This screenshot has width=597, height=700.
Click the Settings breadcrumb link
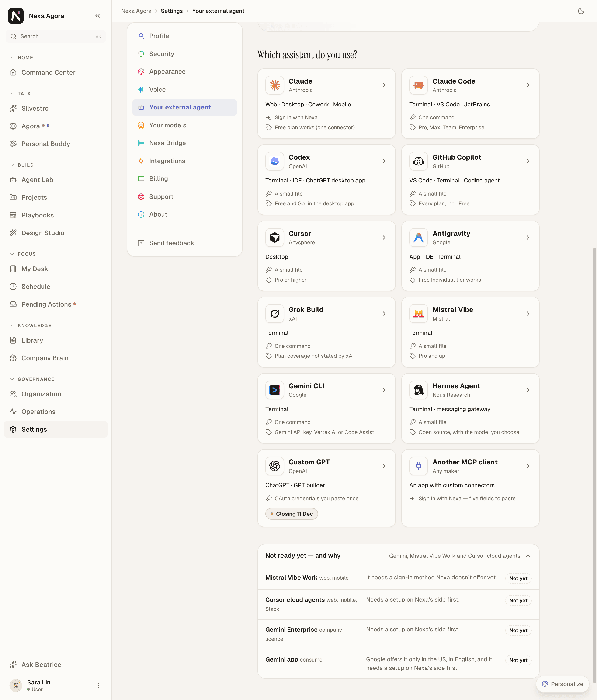pos(172,11)
